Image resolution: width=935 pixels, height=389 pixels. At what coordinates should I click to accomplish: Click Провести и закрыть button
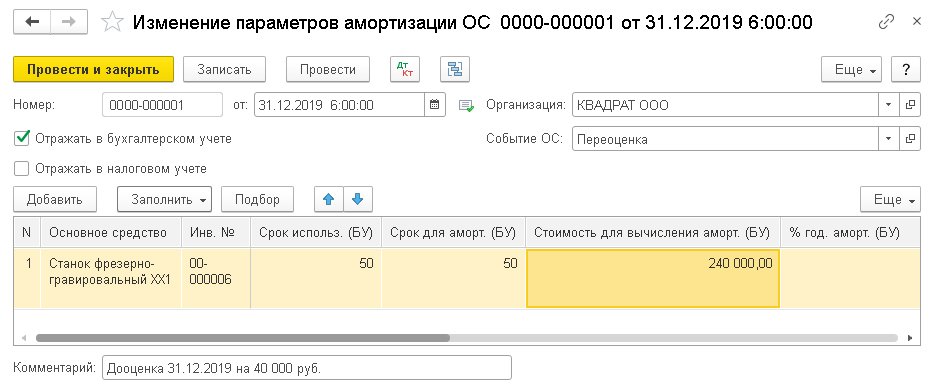(93, 69)
